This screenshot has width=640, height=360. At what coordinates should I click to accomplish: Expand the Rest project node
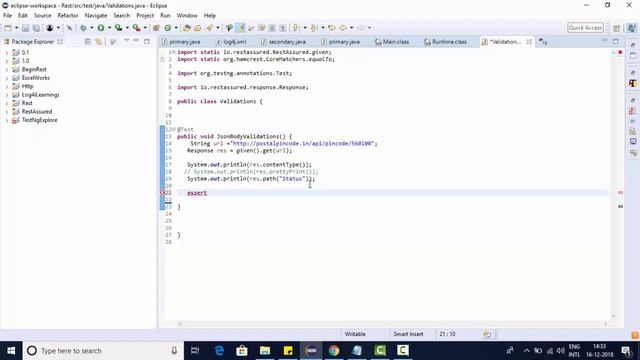tap(7, 103)
